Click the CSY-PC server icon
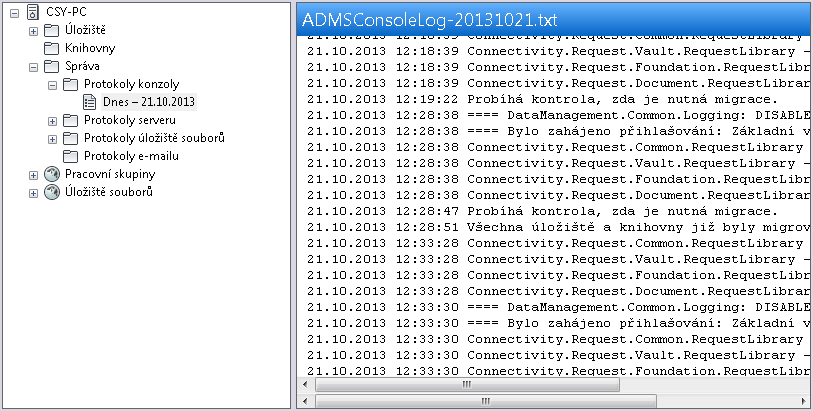The height and width of the screenshot is (411, 813). (33, 12)
